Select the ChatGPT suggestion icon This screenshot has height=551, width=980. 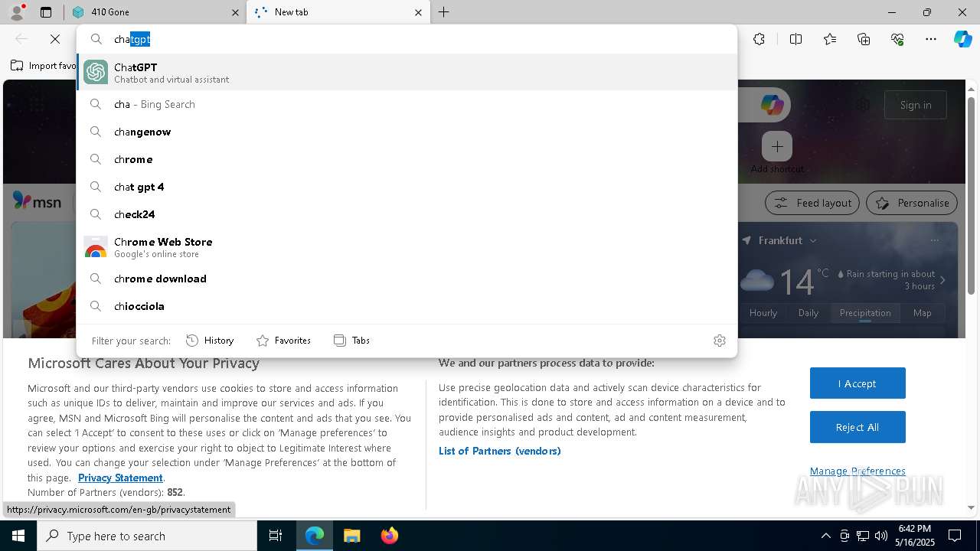coord(96,72)
